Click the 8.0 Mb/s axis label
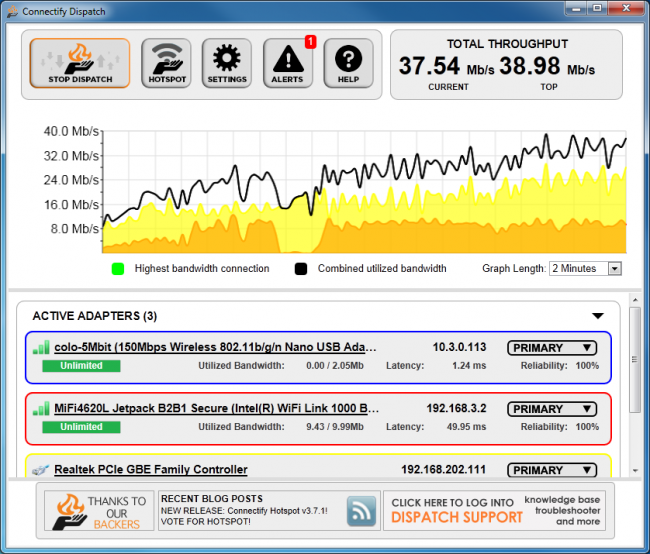 [x=75, y=229]
